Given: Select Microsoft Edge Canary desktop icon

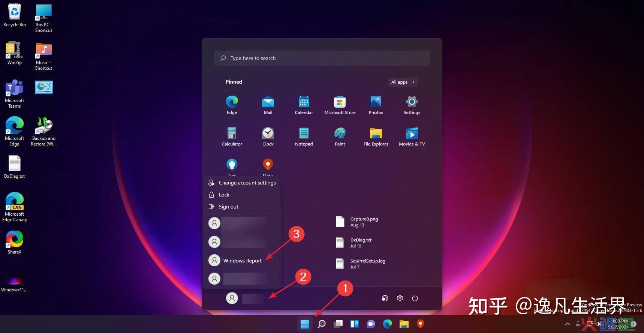Looking at the screenshot, I should (15, 207).
